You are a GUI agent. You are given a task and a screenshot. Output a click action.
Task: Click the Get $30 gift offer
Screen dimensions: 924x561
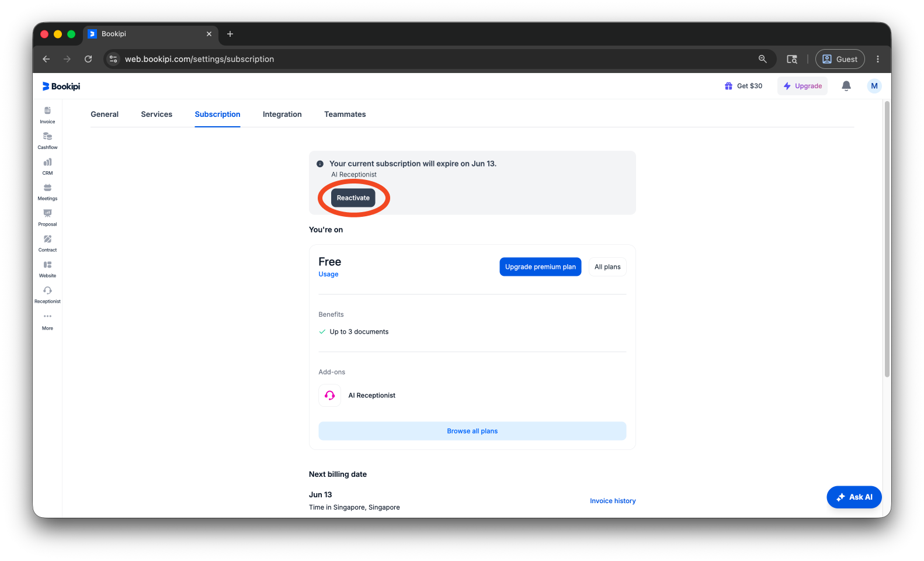[744, 86]
